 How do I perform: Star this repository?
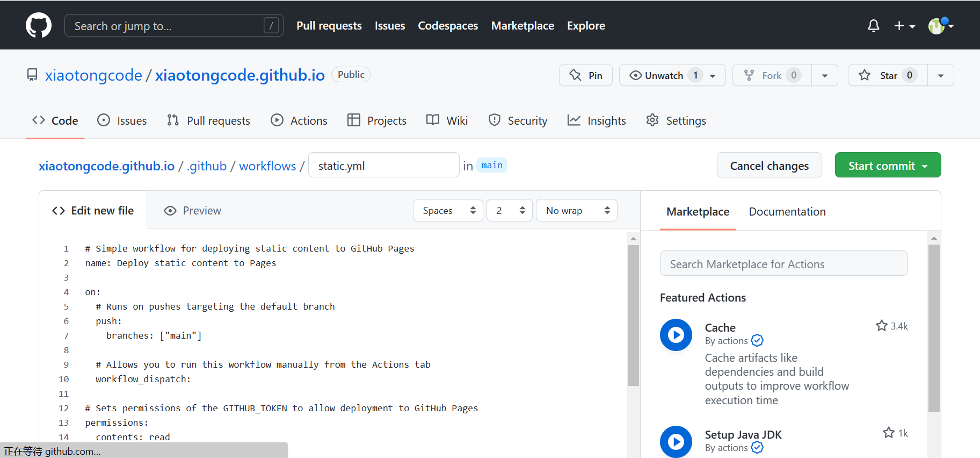point(888,75)
